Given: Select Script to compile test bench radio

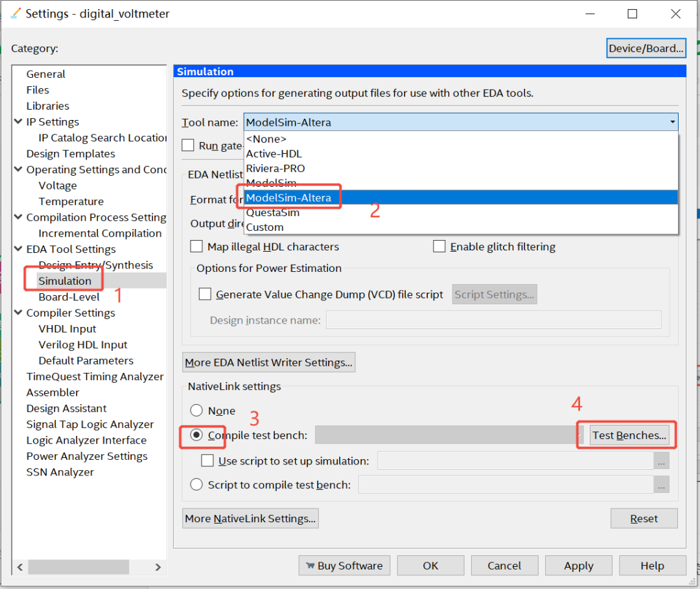Looking at the screenshot, I should 196,485.
